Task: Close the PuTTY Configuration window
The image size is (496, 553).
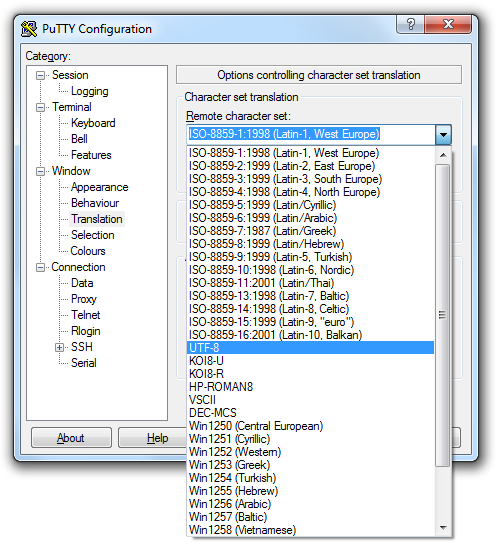Action: coord(448,24)
